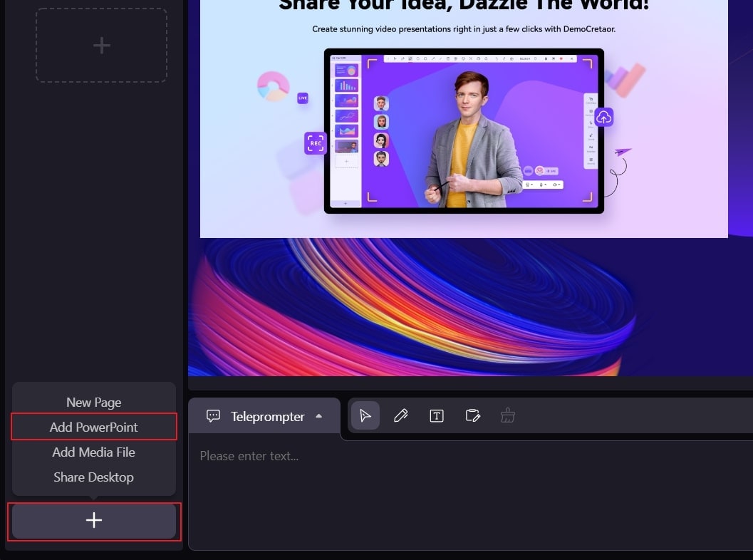This screenshot has height=560, width=753.
Task: Select the text box tool
Action: tap(437, 416)
